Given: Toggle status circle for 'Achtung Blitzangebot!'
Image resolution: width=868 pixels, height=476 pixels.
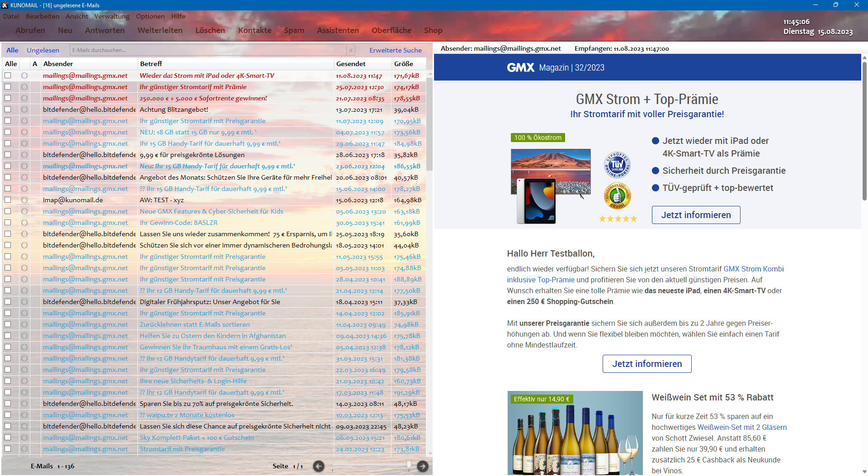Looking at the screenshot, I should pos(24,109).
